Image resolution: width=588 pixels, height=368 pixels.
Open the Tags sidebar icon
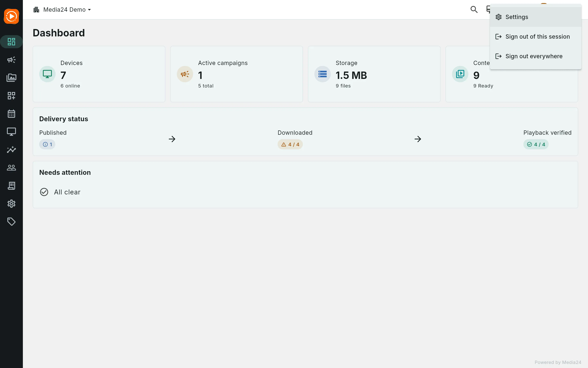click(11, 221)
